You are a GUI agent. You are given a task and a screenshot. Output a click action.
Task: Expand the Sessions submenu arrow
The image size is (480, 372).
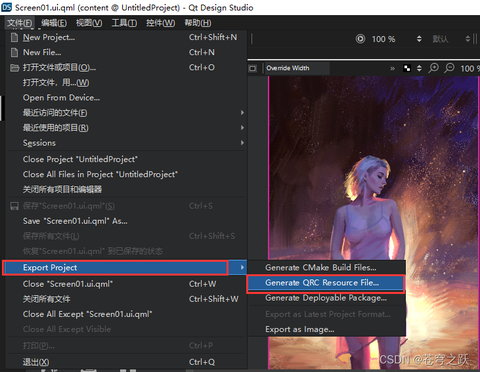242,143
